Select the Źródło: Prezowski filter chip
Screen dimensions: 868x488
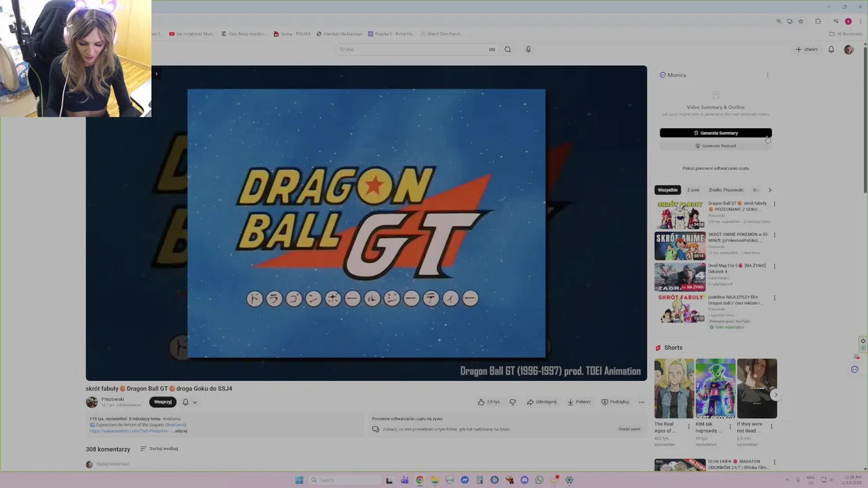click(x=726, y=190)
